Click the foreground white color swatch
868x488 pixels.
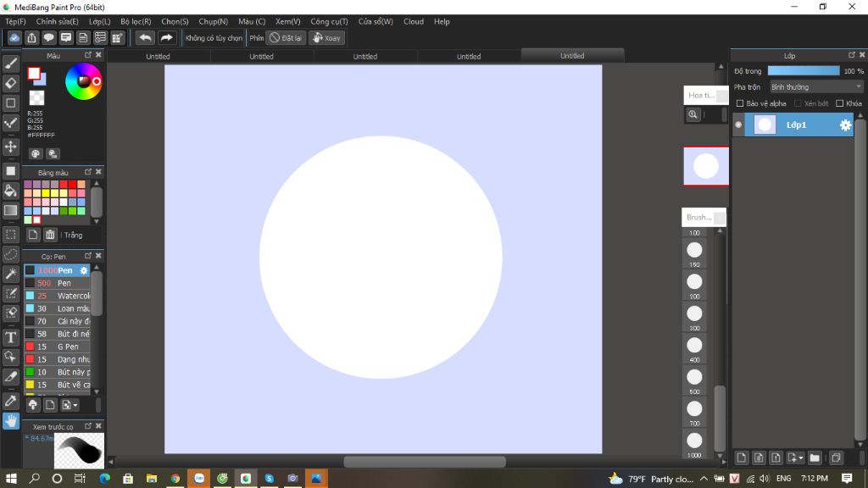click(x=34, y=73)
